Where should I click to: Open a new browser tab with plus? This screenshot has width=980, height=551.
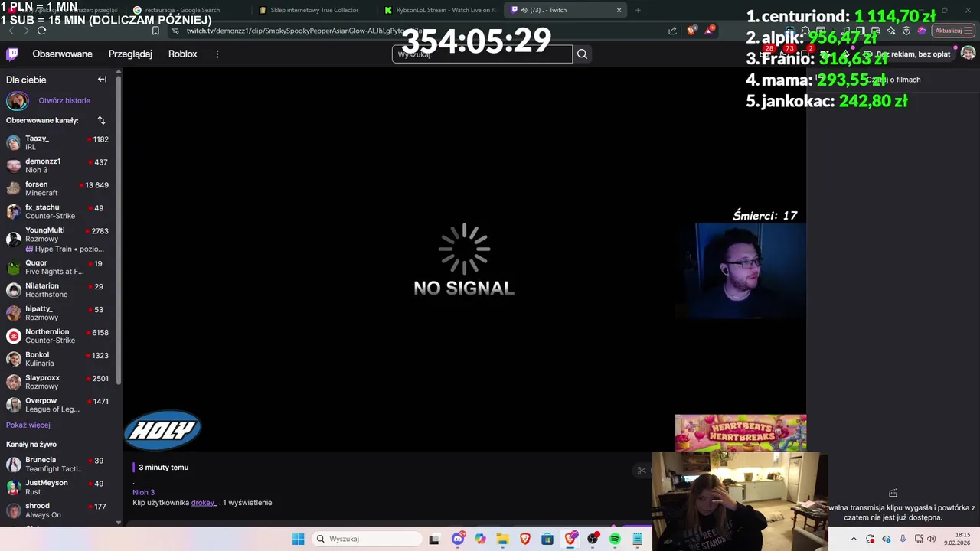(638, 10)
